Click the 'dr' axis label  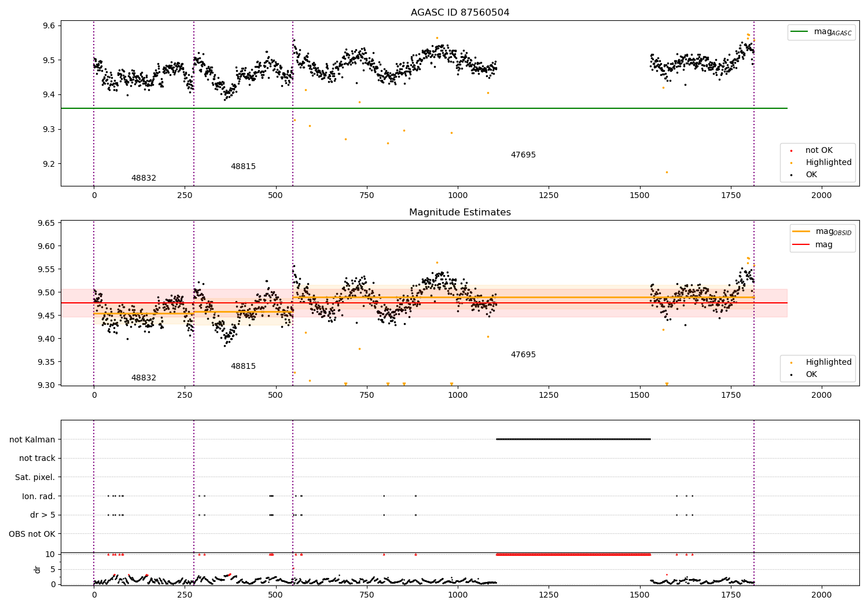[x=38, y=569]
